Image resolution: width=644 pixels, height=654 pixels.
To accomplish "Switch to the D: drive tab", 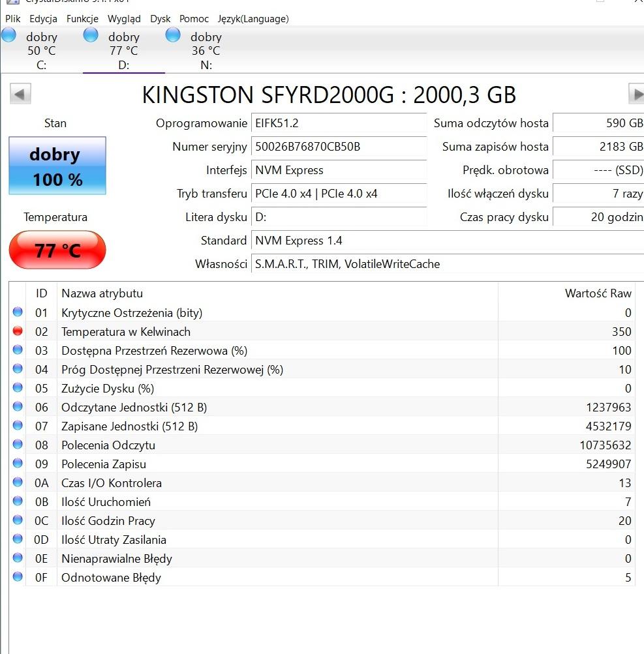I will click(x=123, y=51).
